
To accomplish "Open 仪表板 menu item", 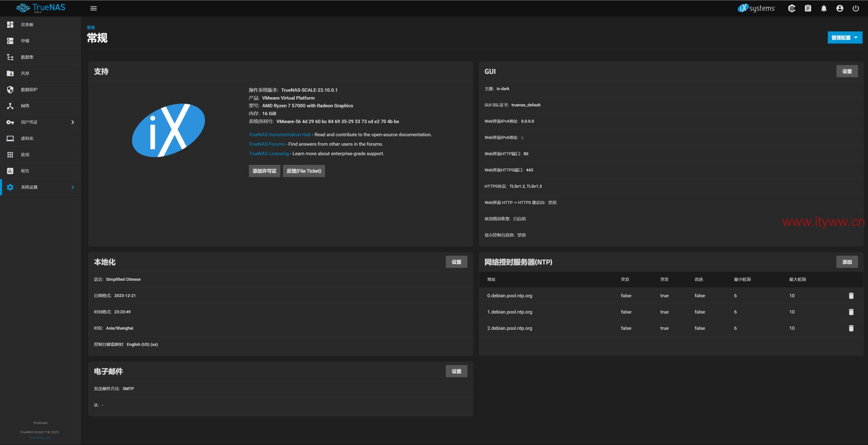I will coord(41,24).
